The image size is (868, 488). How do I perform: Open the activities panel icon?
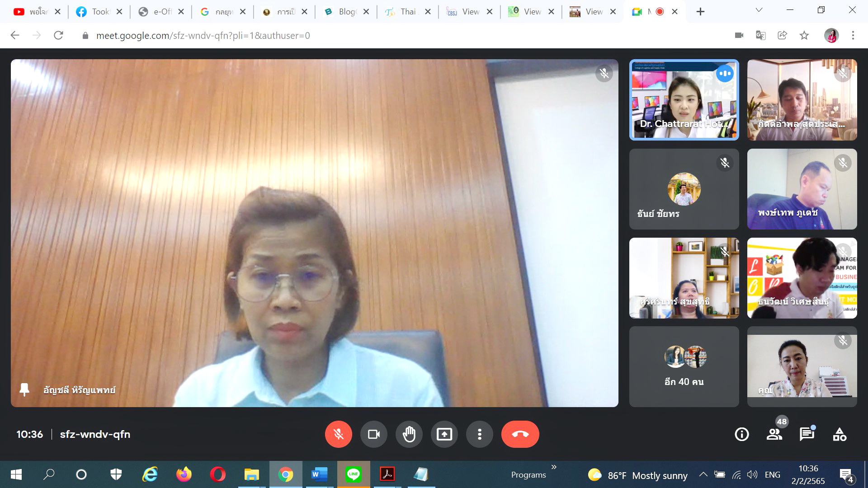(840, 434)
